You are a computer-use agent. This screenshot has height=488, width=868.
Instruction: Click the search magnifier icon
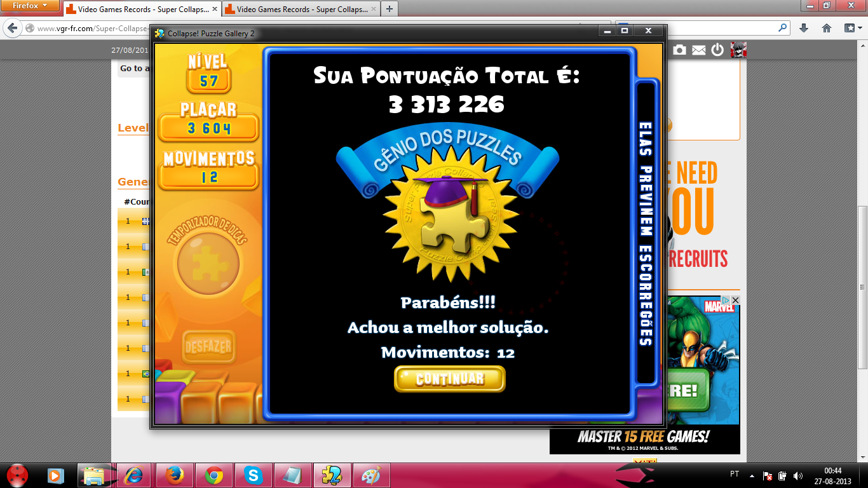click(x=782, y=28)
